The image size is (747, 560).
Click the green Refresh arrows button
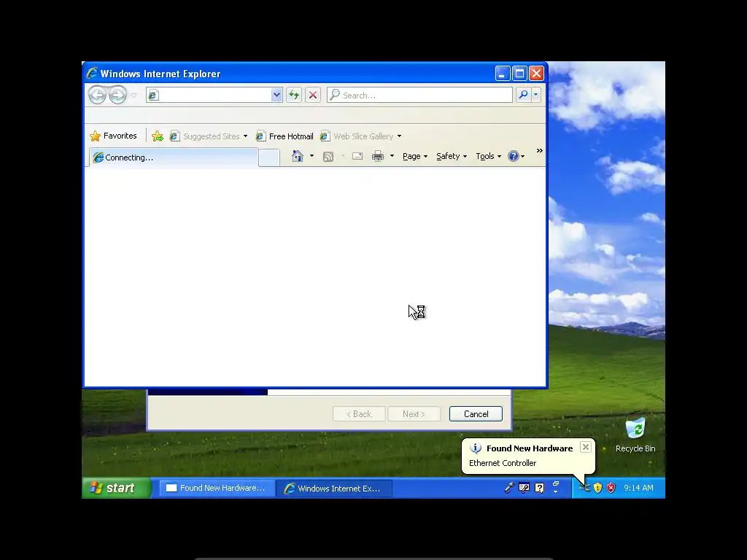point(294,95)
